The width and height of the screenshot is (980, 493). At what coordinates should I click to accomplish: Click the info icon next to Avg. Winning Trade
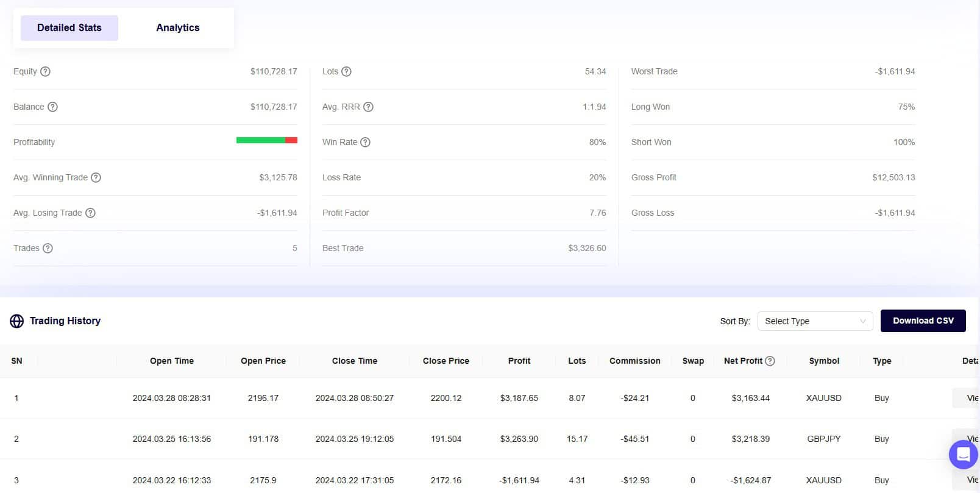click(x=96, y=177)
